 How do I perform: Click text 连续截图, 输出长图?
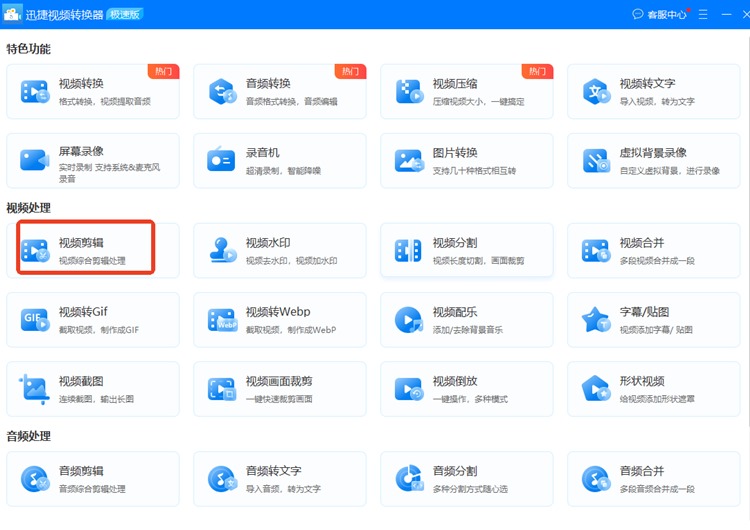97,399
